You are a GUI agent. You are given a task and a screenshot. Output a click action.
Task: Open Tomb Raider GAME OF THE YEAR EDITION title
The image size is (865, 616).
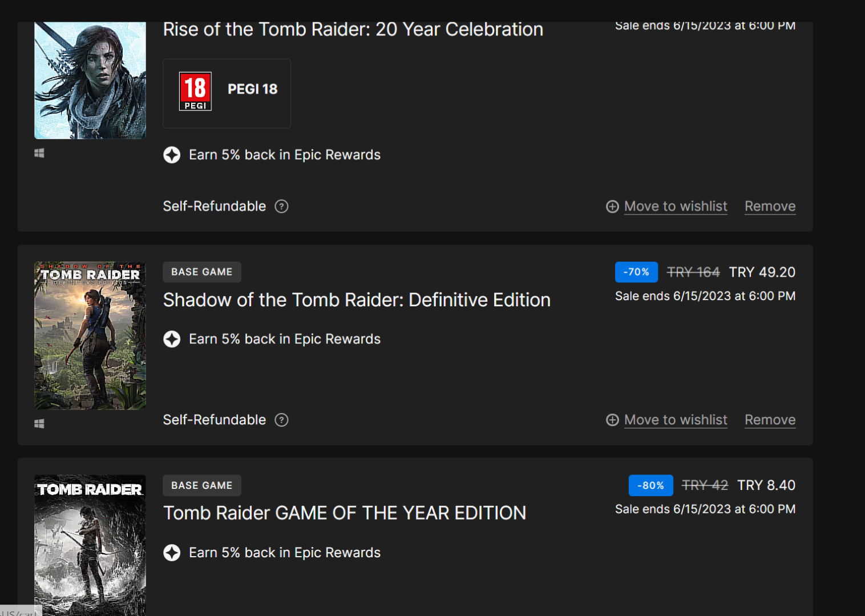(345, 513)
